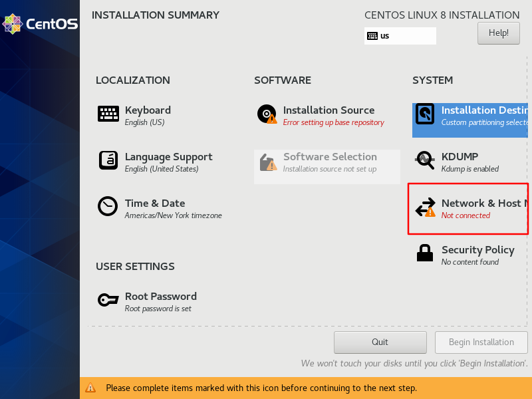Select the Software Selection title
This screenshot has width=532, height=399.
pos(330,157)
